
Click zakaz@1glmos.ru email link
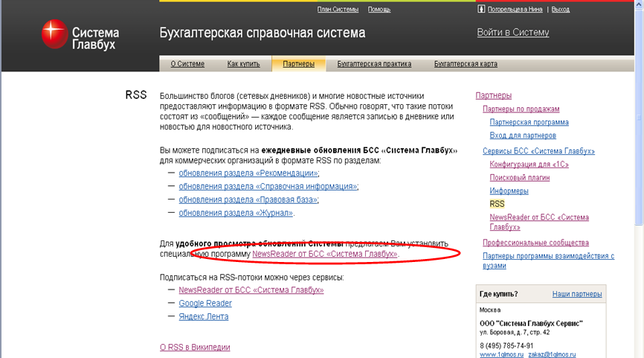pyautogui.click(x=552, y=354)
